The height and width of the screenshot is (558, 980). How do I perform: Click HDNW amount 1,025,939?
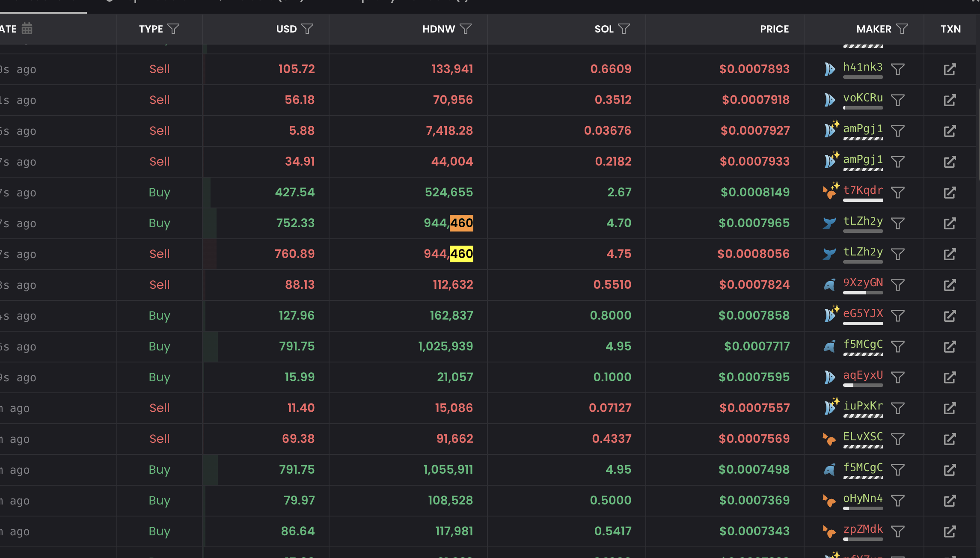pos(445,346)
